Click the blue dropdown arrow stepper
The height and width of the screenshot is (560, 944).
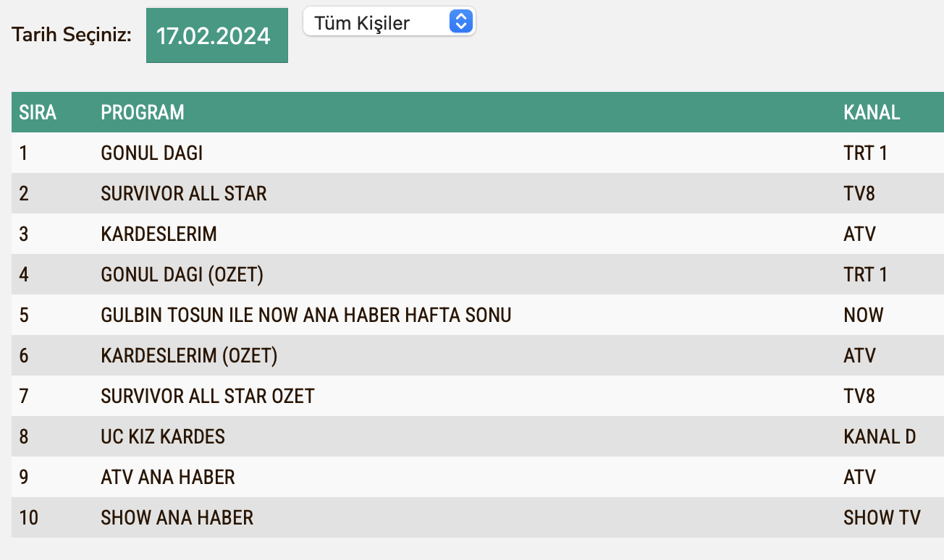pyautogui.click(x=460, y=22)
